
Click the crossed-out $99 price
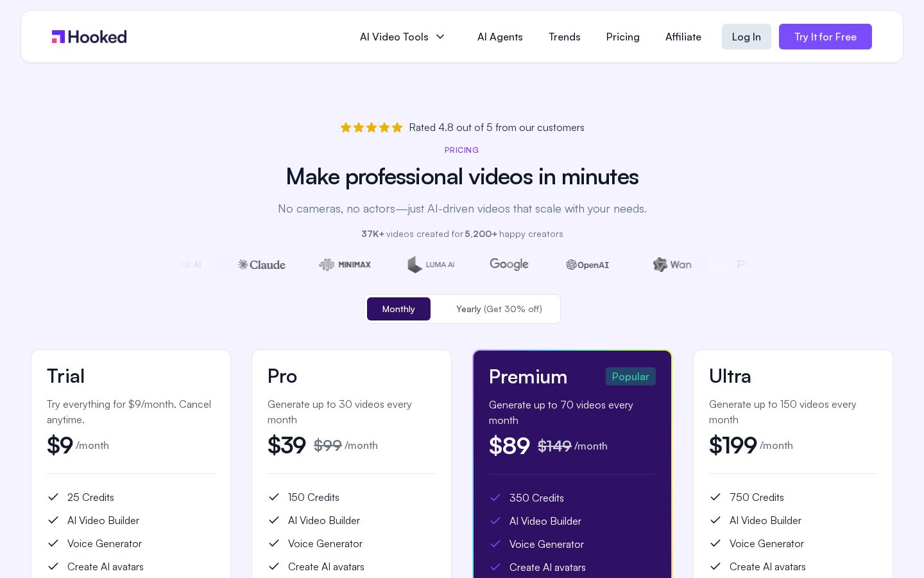(x=328, y=445)
